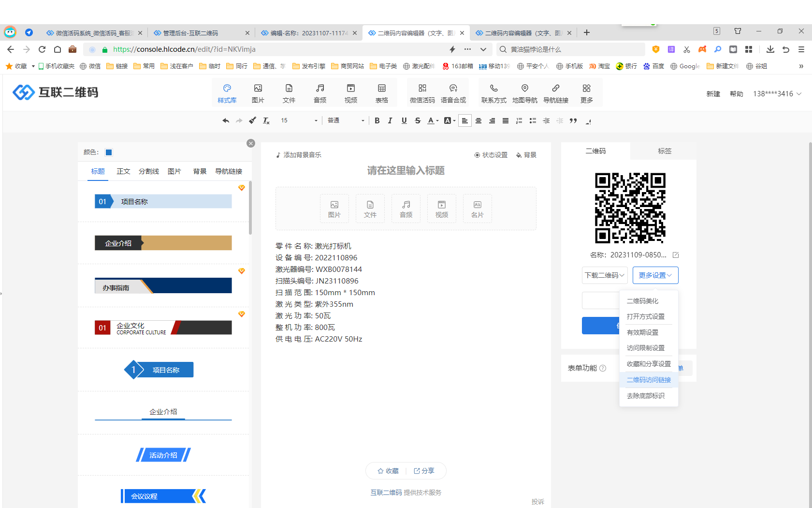The width and height of the screenshot is (812, 508).
Task: Toggle underline text formatting
Action: pos(404,120)
